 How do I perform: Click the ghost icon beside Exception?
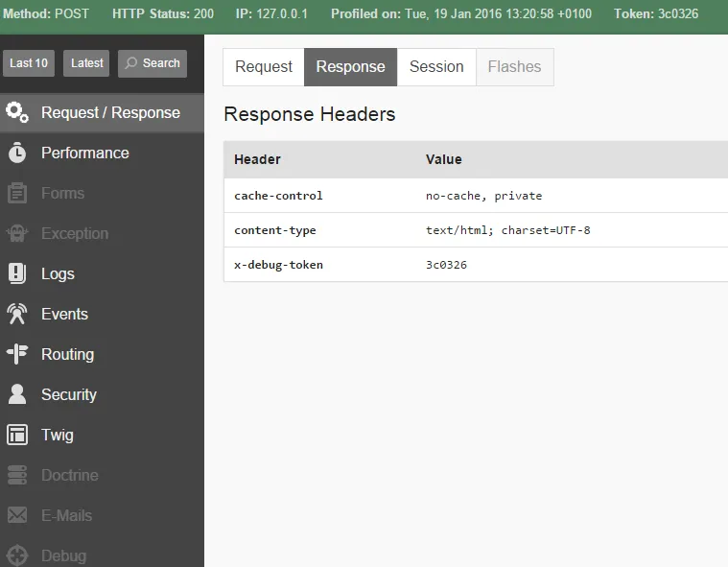point(17,233)
